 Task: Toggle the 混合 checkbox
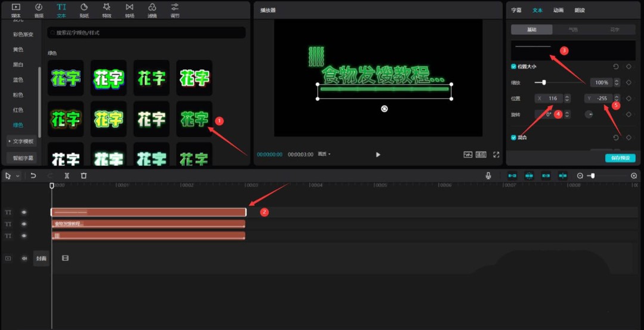pos(514,137)
